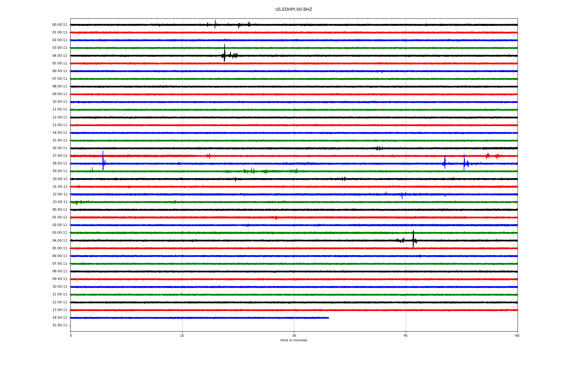Click the 45 tick label on the x-axis
Screen dimensions: 588x368
point(405,335)
